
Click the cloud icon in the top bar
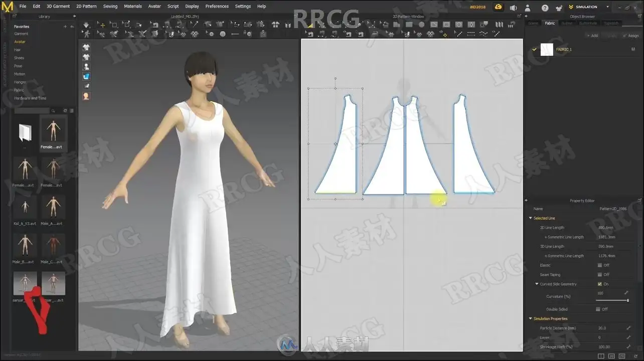[x=498, y=7]
